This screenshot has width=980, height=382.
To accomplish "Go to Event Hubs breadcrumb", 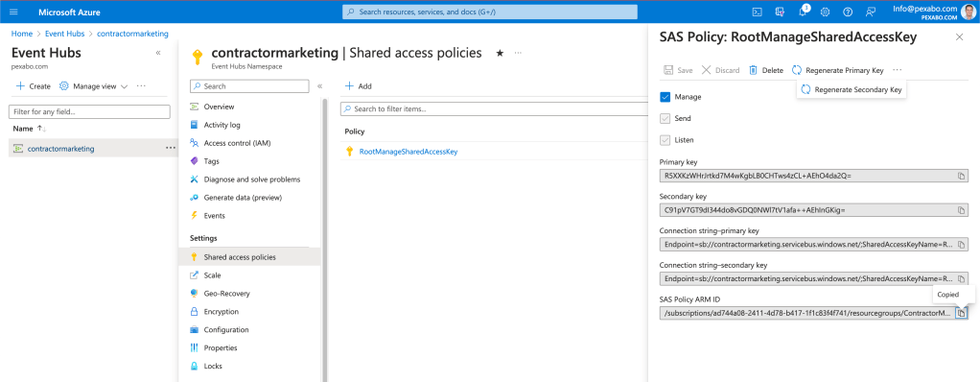I will (64, 34).
